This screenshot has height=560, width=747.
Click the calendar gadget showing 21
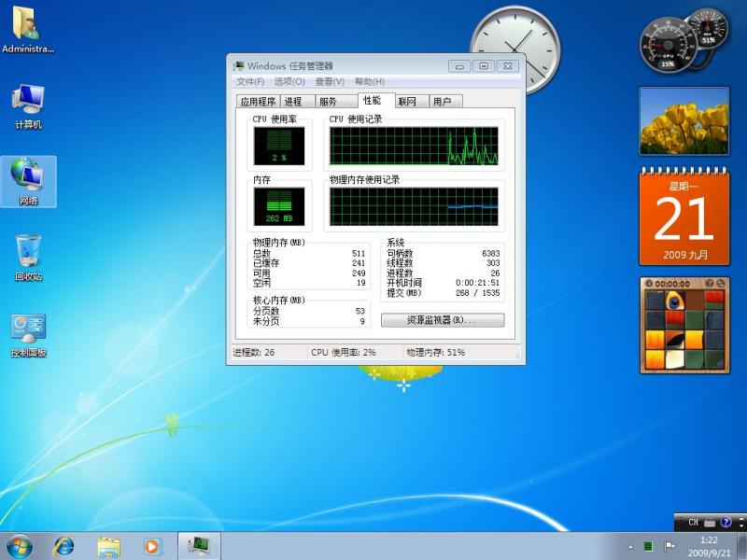tap(684, 217)
